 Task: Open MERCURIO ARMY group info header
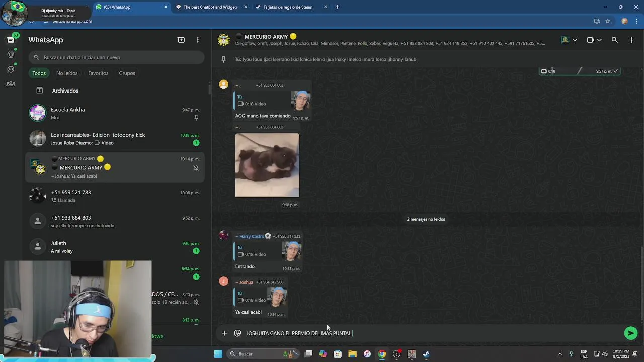(x=390, y=40)
